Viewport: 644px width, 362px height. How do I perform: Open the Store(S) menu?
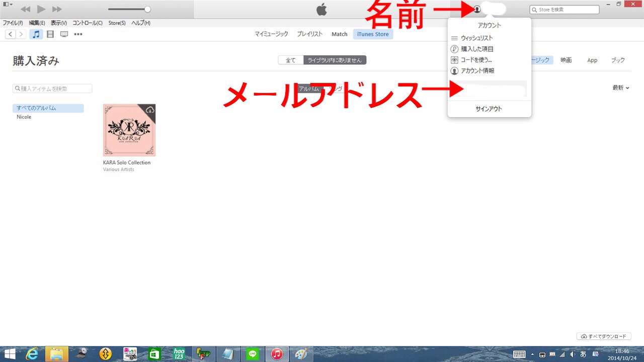coord(117,23)
